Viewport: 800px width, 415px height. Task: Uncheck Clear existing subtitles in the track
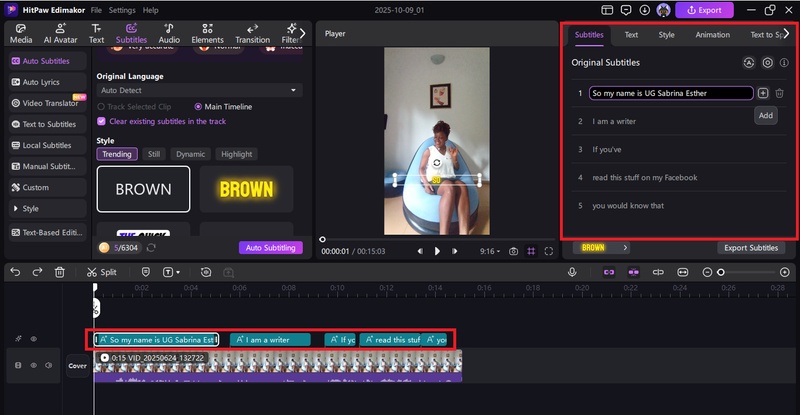tap(101, 121)
